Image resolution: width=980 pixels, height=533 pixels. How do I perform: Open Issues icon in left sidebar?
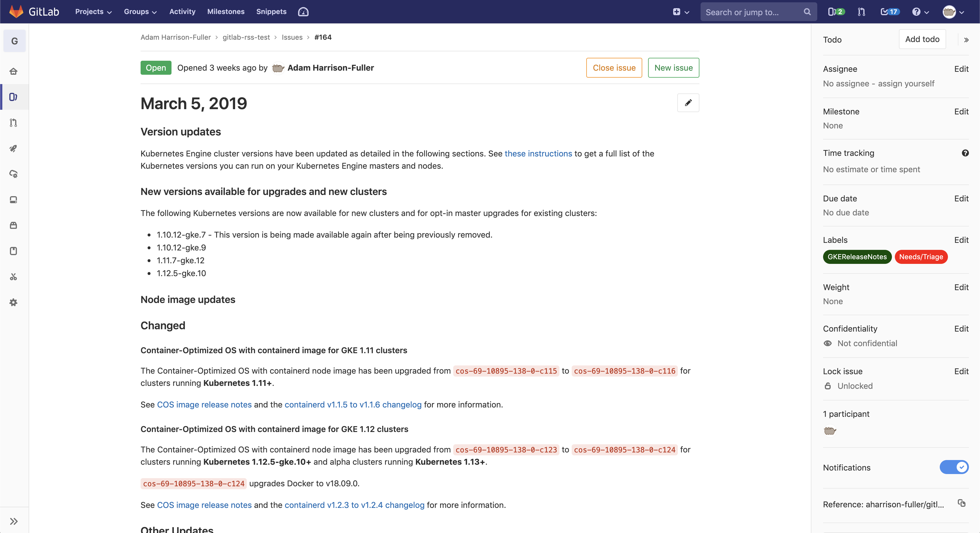14,97
